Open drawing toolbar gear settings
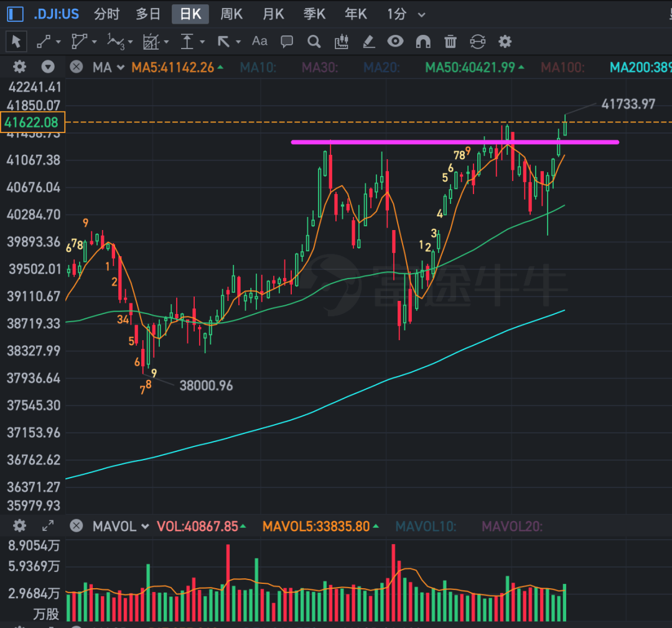 tap(505, 42)
